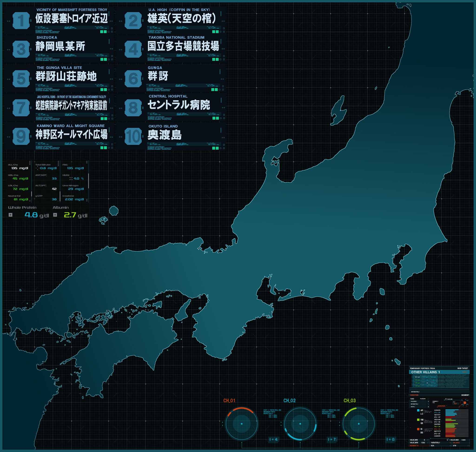Click the lab stats thumbnail in villains panel
Viewport: 476px width, 452px height.
[x=425, y=381]
